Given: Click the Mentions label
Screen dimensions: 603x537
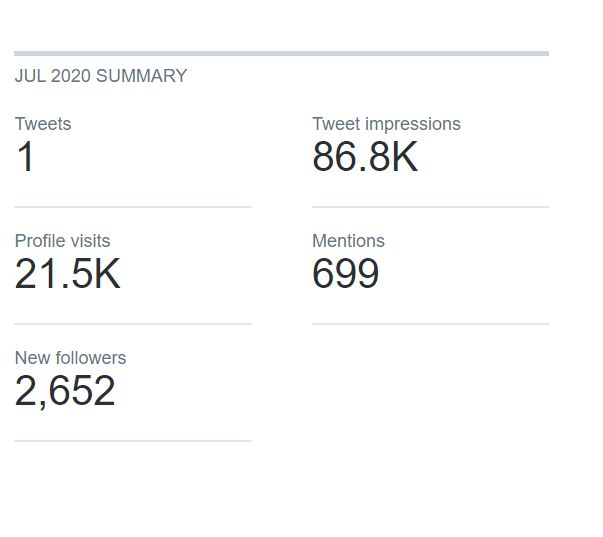Looking at the screenshot, I should 348,241.
